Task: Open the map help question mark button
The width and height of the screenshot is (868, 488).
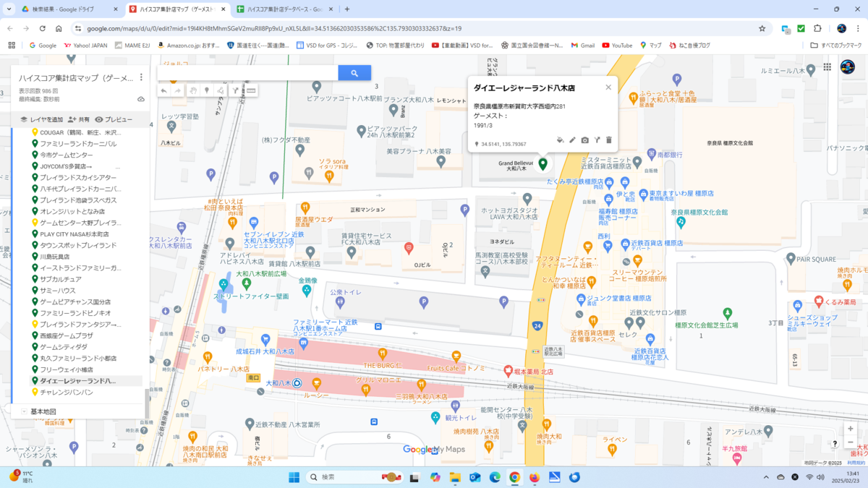Action: pyautogui.click(x=835, y=443)
